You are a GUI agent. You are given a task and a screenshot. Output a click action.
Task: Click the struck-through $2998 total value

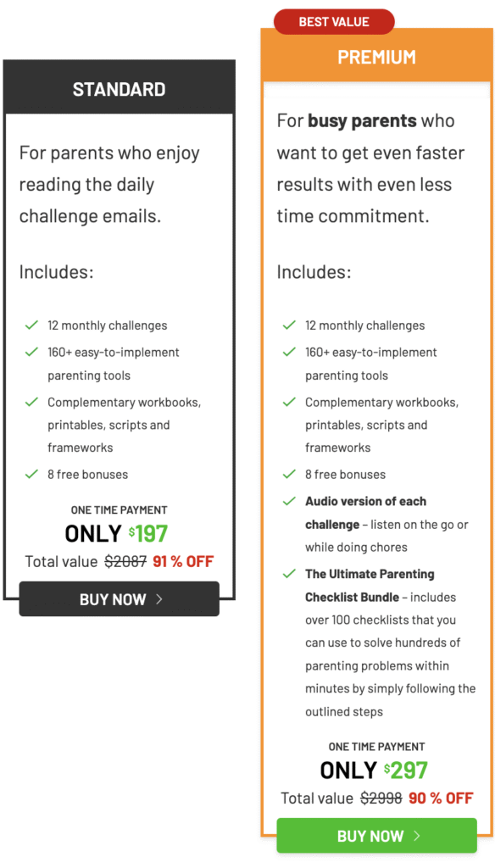(381, 798)
